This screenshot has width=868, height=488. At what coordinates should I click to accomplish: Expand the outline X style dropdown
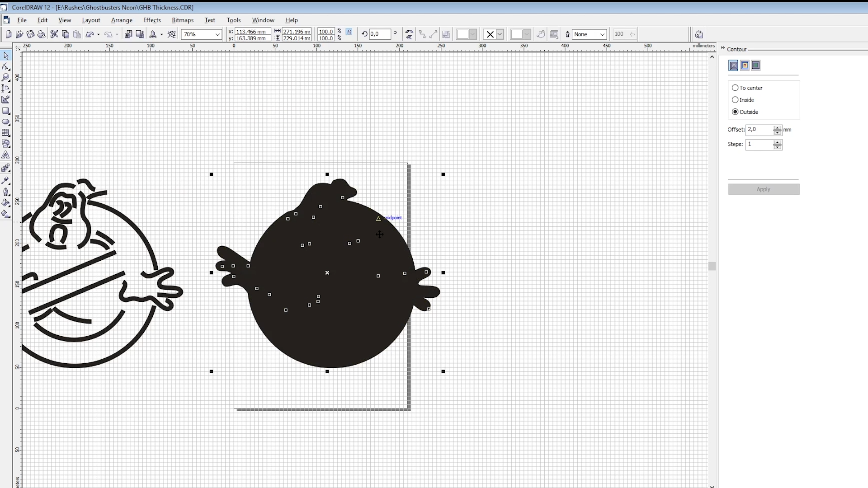click(x=500, y=34)
